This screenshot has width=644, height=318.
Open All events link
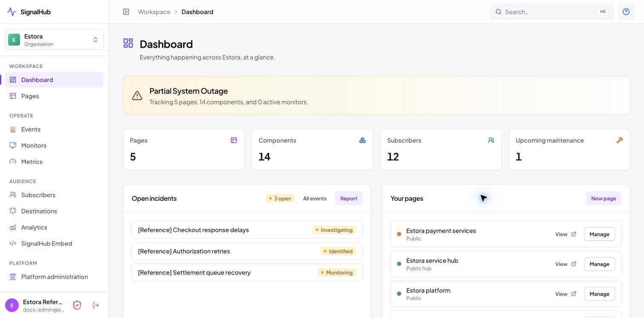(x=315, y=198)
